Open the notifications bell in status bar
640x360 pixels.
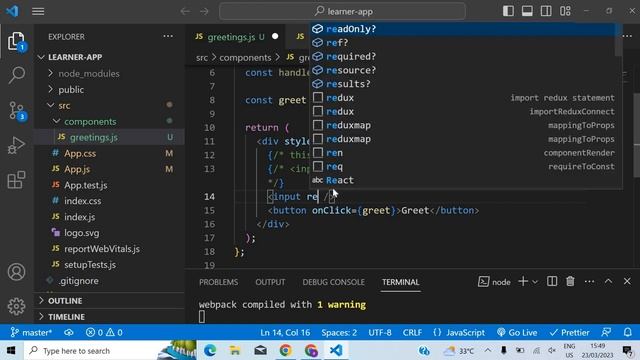tap(628, 332)
